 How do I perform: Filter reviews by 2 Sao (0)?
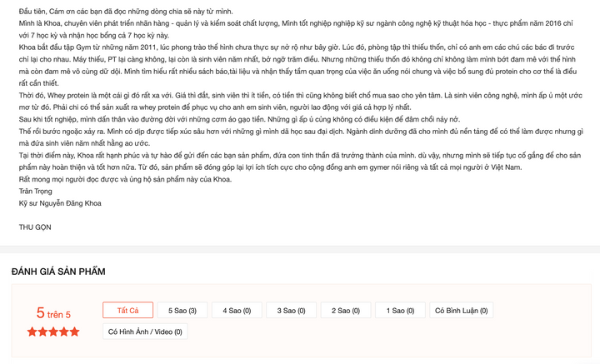coord(346,310)
